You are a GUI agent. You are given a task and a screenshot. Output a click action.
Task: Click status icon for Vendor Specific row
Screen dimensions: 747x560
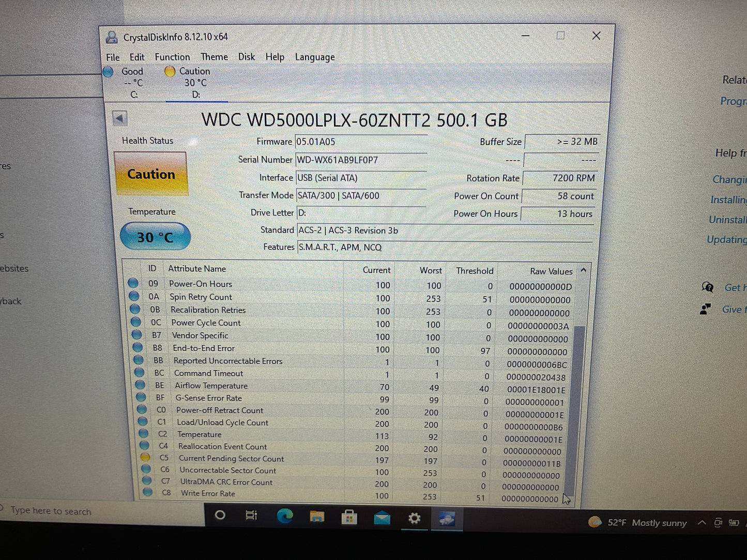click(137, 335)
